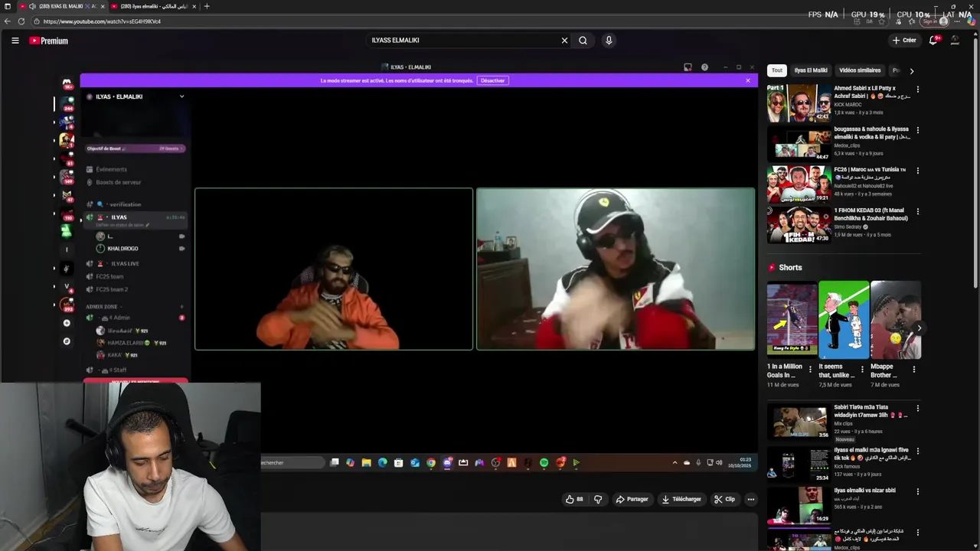980x551 pixels.
Task: Open Discord help question mark icon
Action: [x=704, y=67]
